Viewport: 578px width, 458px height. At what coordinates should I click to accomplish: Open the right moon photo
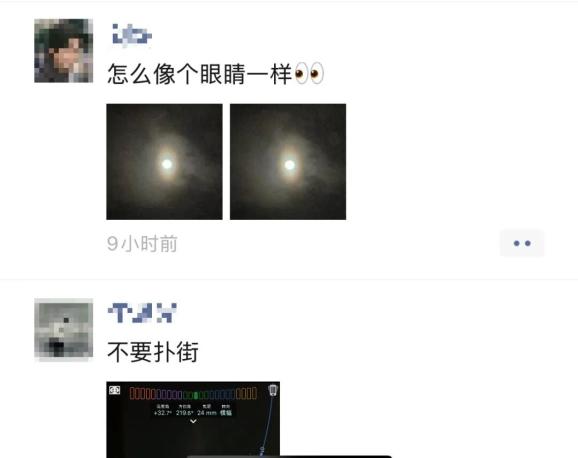tap(288, 162)
